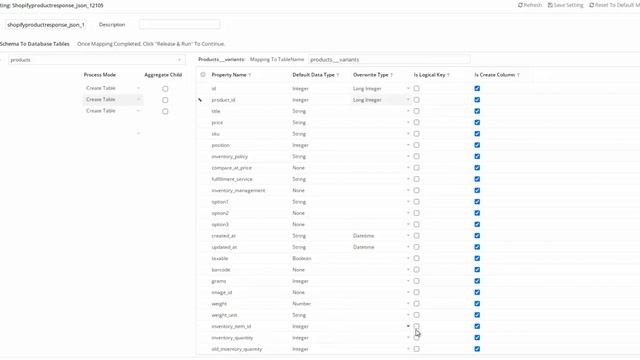This screenshot has width=640, height=360.
Task: Sort by Default Data Type column header
Action: [x=313, y=75]
